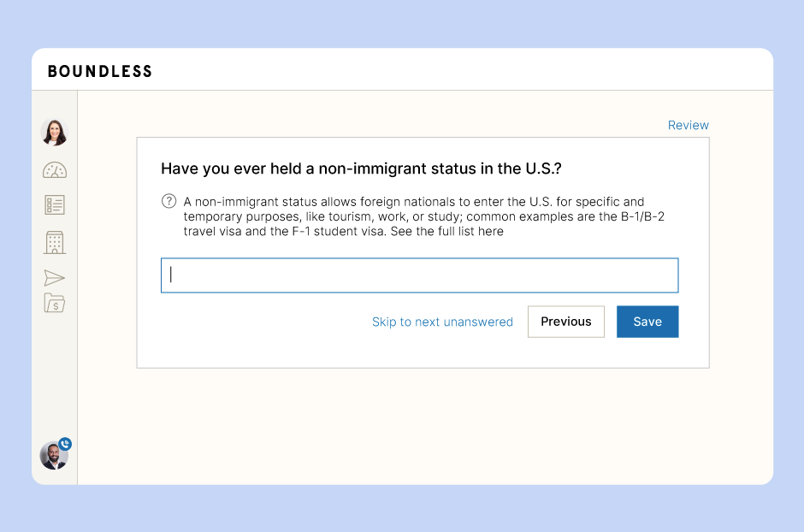Click the question mark help icon
Screen dimensions: 804x532
point(168,201)
